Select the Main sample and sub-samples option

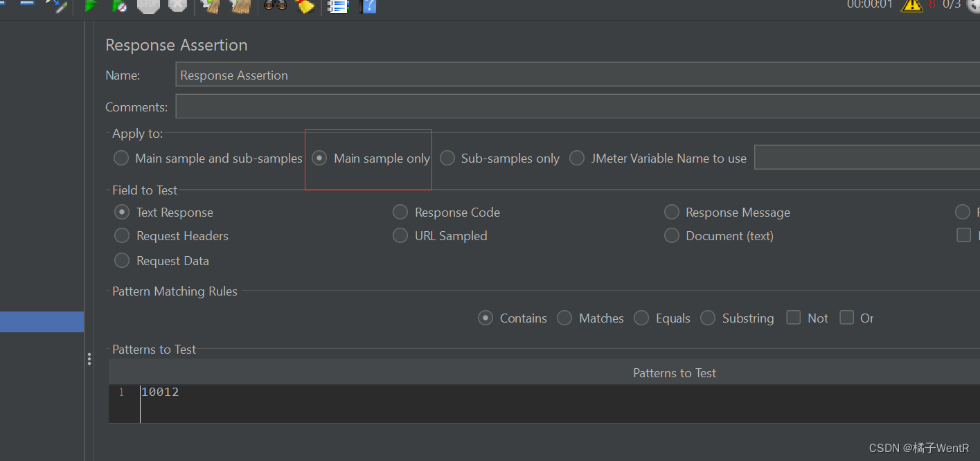[x=121, y=158]
